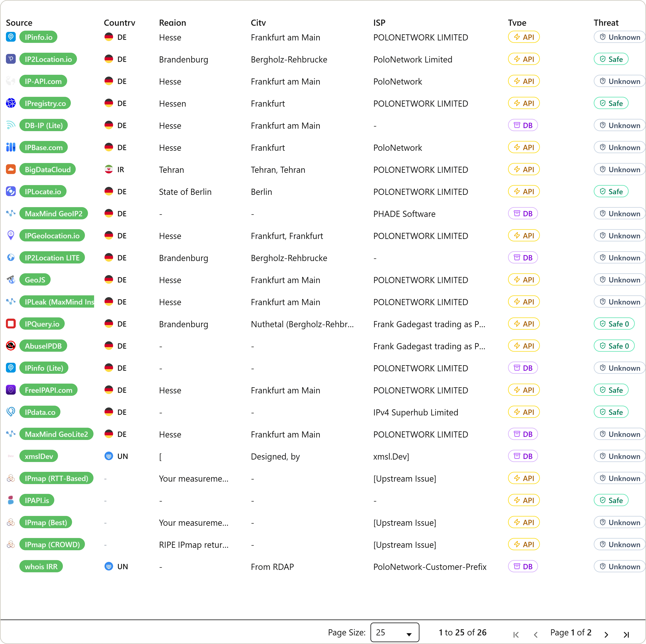Open the IPmap (RTT-Based) source badge
646x644 pixels.
pyautogui.click(x=57, y=478)
